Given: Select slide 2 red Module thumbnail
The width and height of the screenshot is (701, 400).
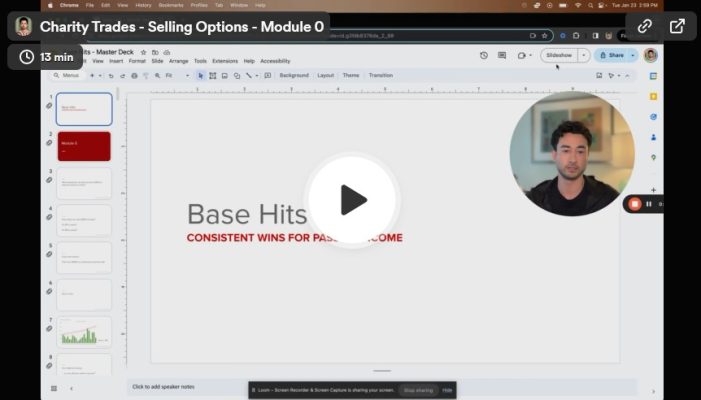Looking at the screenshot, I should 84,146.
